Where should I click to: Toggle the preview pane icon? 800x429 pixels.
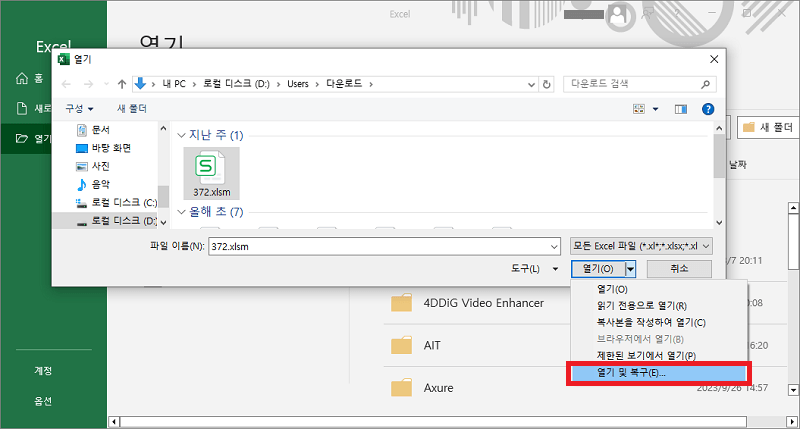tap(681, 109)
